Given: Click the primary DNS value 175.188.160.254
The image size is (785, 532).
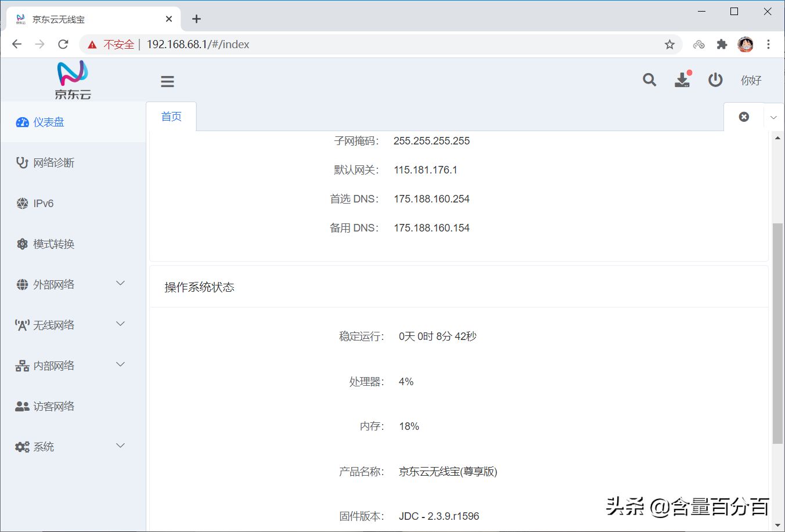Looking at the screenshot, I should [x=431, y=199].
